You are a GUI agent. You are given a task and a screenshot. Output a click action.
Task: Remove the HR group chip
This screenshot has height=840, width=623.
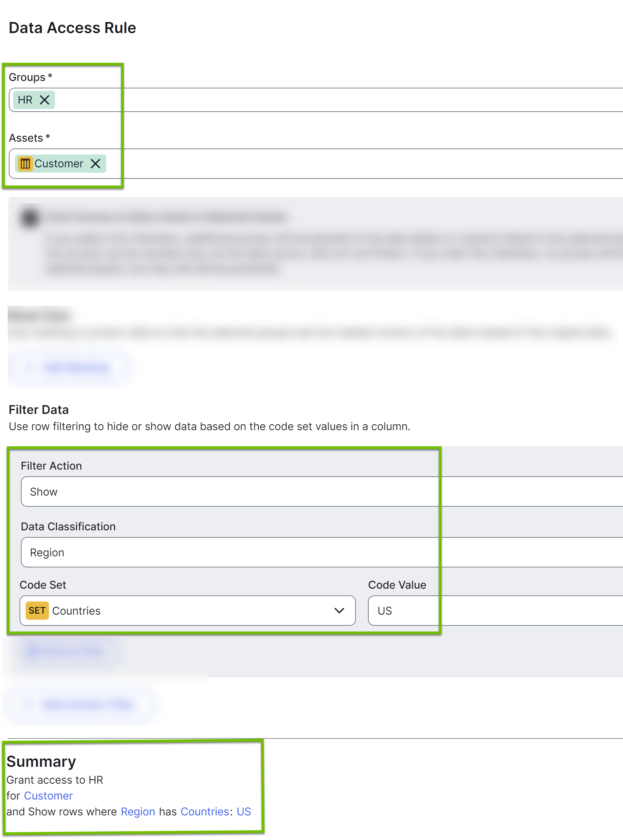pos(45,100)
